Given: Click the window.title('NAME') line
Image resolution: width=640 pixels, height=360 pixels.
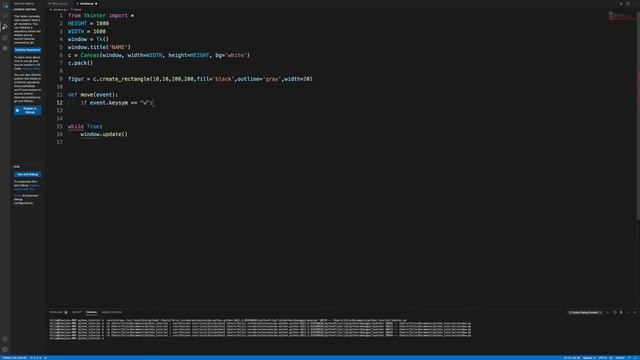Looking at the screenshot, I should 99,47.
